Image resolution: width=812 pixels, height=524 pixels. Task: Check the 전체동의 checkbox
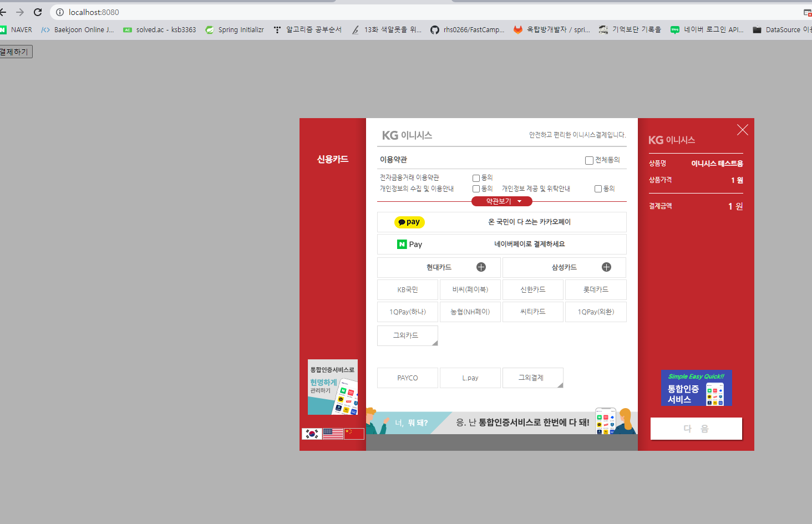(589, 160)
